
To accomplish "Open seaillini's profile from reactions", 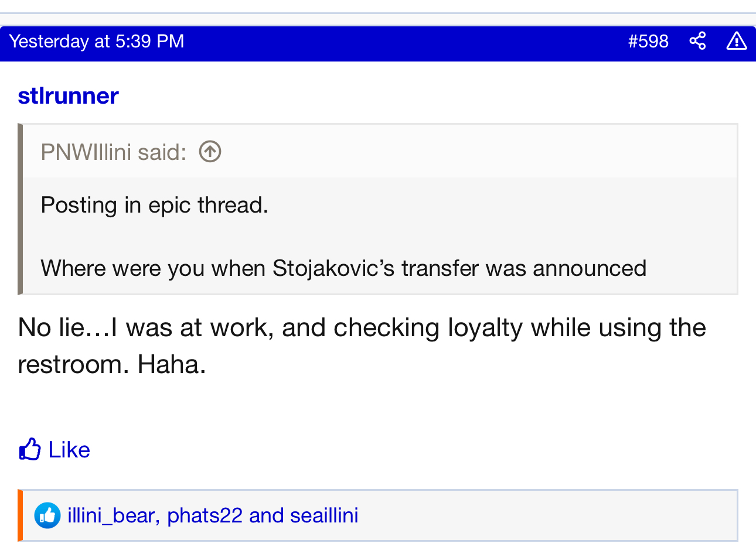I will point(323,515).
